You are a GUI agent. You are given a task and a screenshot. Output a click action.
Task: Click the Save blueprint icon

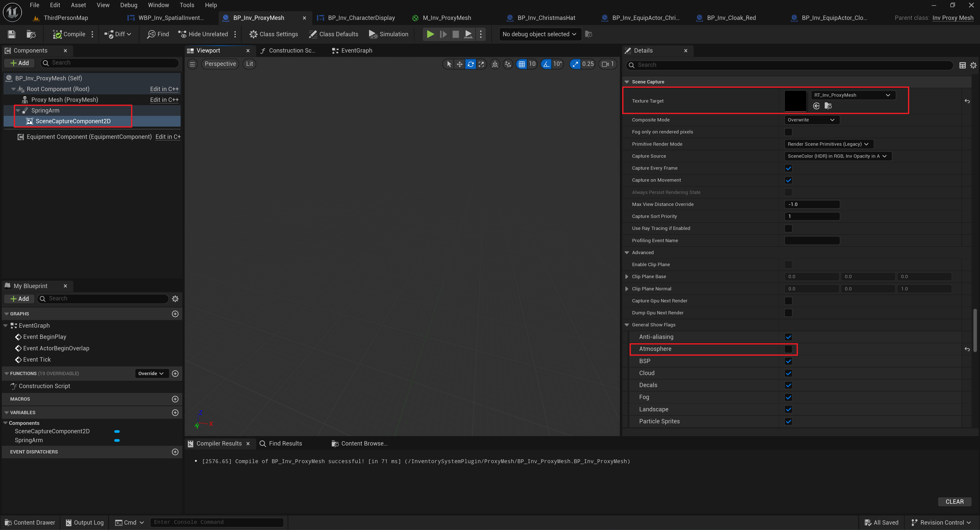(x=11, y=34)
